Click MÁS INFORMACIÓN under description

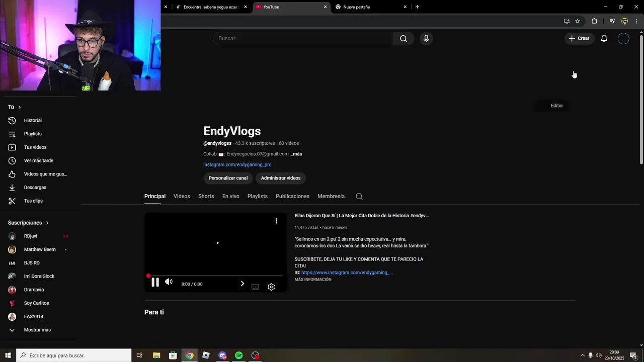point(313,280)
